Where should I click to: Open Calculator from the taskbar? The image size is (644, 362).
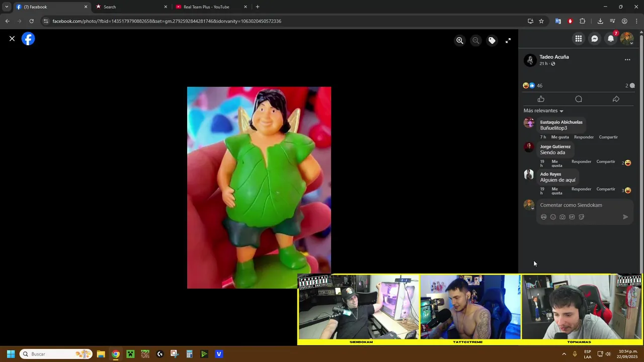click(189, 354)
